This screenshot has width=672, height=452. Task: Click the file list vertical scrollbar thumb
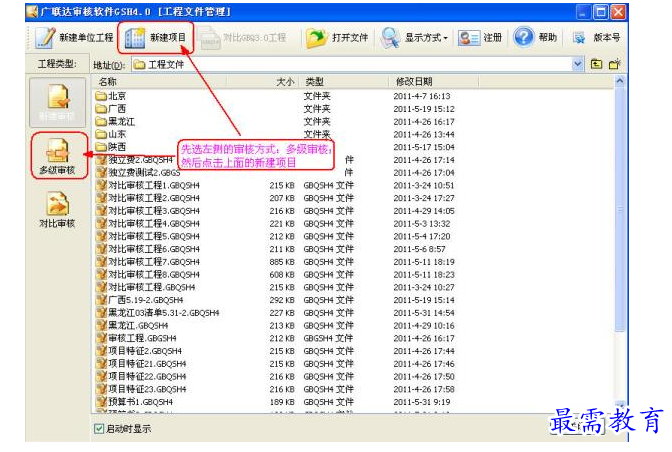point(620,209)
